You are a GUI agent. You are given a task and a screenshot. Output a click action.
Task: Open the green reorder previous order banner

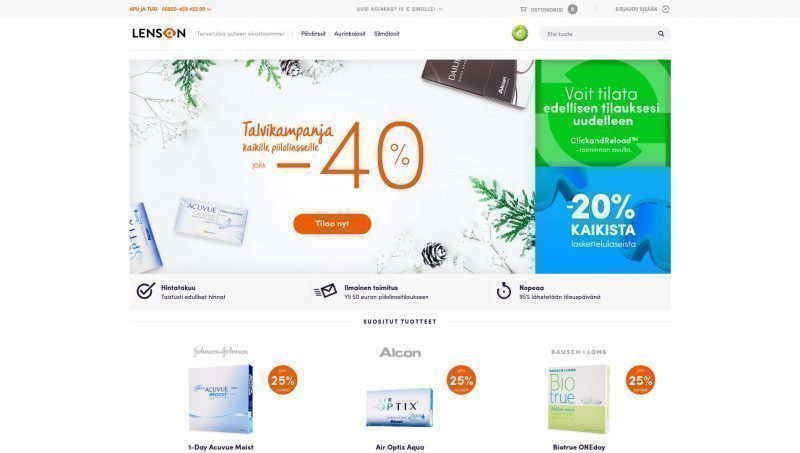tap(603, 113)
